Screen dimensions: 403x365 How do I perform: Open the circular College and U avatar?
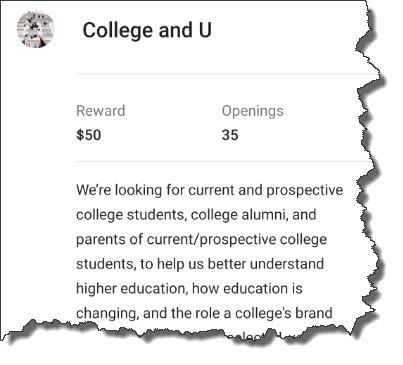click(36, 29)
